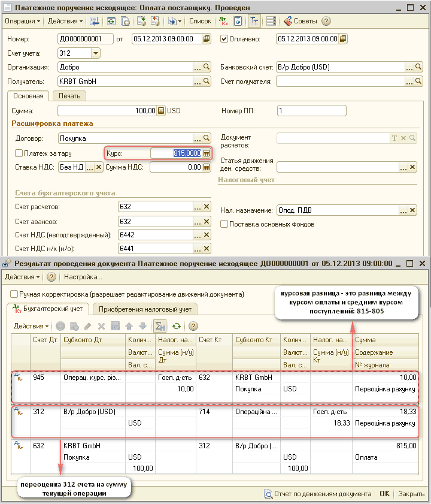This screenshot has width=431, height=504.
Task: Enable Платеж за тару checkbox
Action: pos(19,153)
